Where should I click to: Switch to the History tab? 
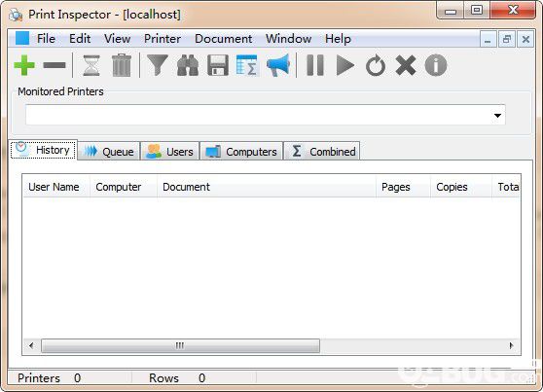[44, 150]
